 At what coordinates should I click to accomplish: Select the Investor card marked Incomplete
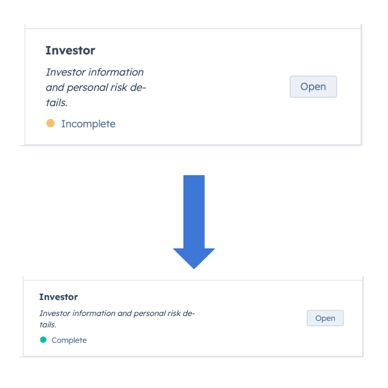(193, 87)
